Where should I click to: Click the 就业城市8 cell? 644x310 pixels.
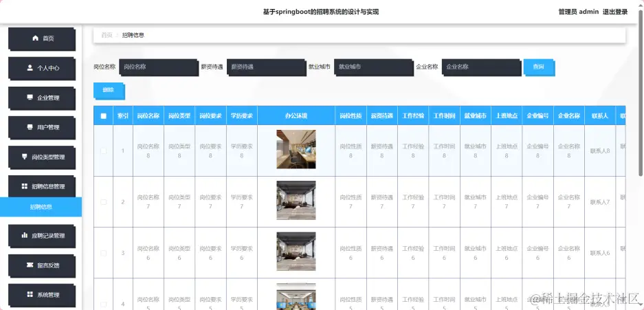475,151
